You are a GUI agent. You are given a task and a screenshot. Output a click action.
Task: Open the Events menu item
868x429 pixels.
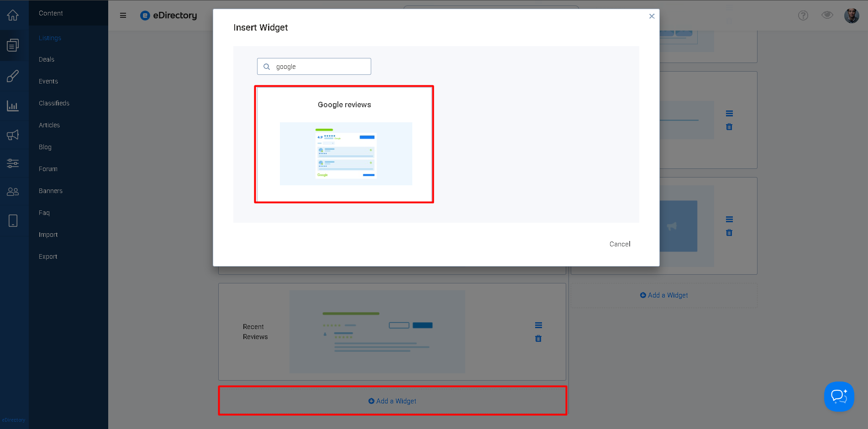pos(48,81)
